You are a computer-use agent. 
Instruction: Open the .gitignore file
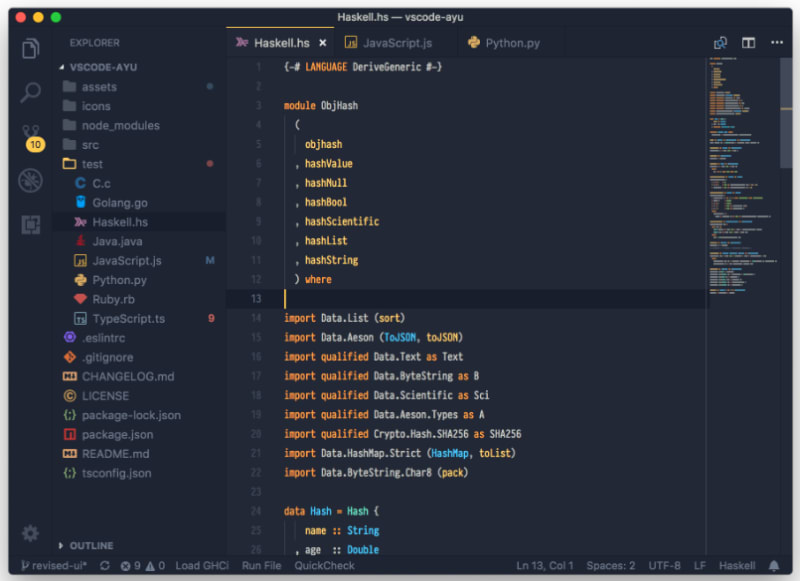(x=139, y=357)
